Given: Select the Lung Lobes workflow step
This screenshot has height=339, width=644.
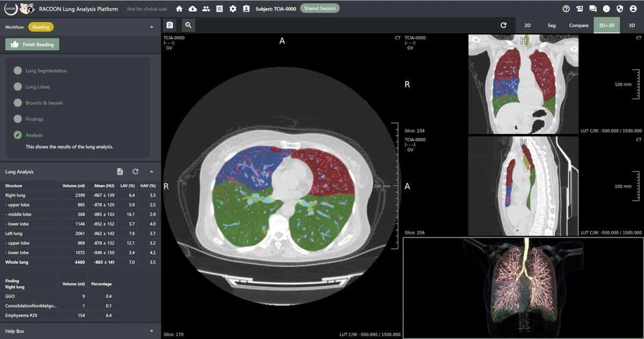Looking at the screenshot, I should tap(32, 87).
